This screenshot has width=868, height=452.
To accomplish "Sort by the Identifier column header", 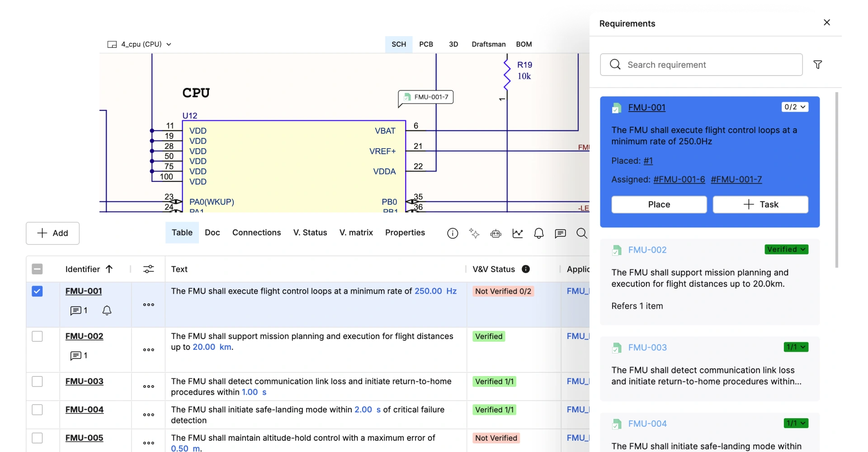I will [89, 269].
